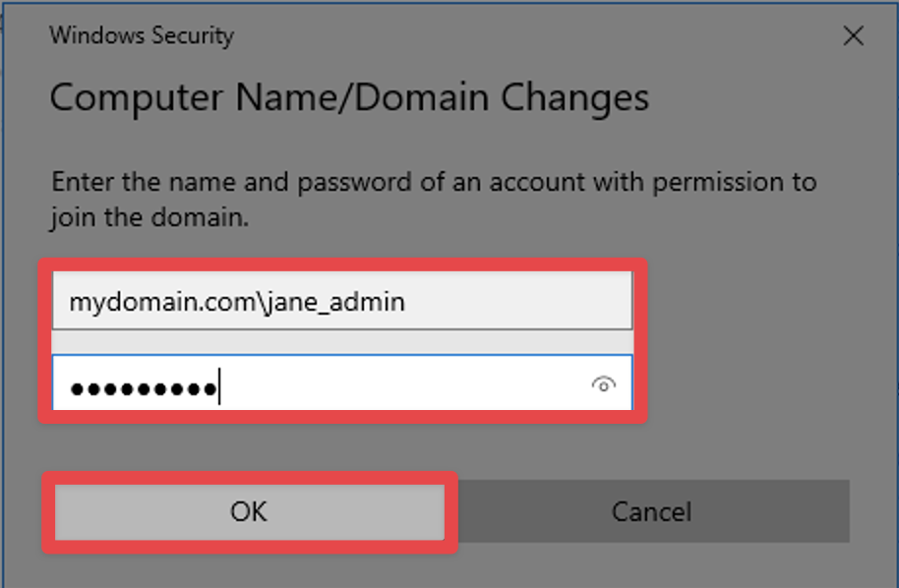The image size is (899, 588).
Task: Show typed password characters
Action: pos(603,384)
